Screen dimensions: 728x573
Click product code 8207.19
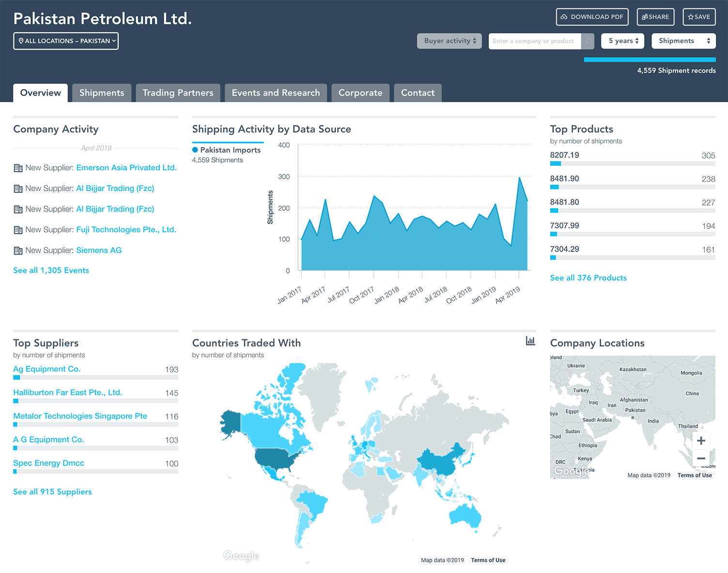click(x=564, y=155)
